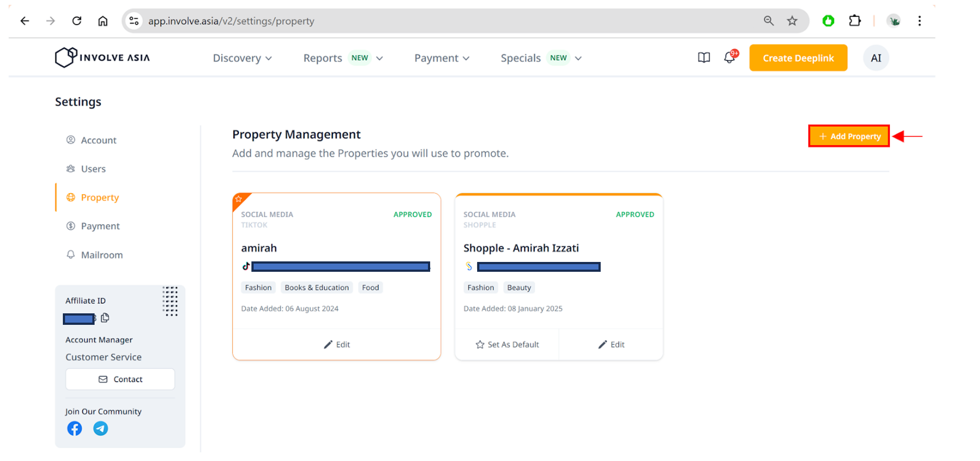Click the Involve Asia logo

click(x=102, y=57)
